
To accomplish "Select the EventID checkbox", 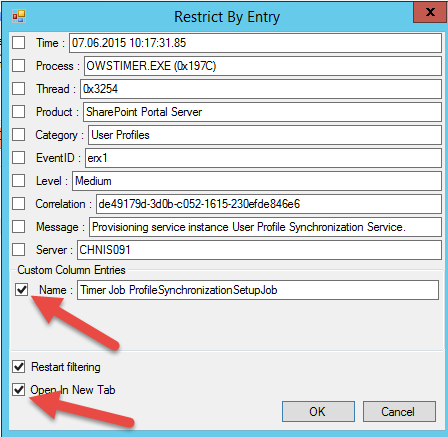I will pyautogui.click(x=18, y=158).
